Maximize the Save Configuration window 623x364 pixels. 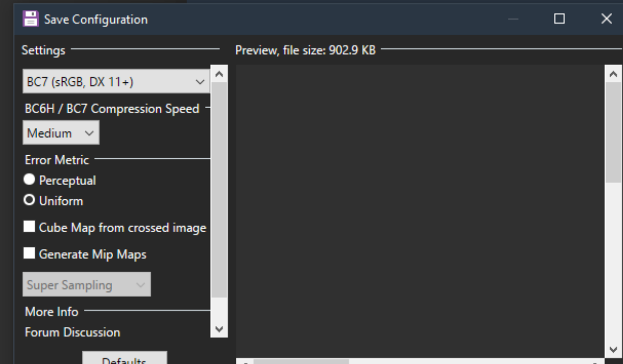click(x=559, y=19)
